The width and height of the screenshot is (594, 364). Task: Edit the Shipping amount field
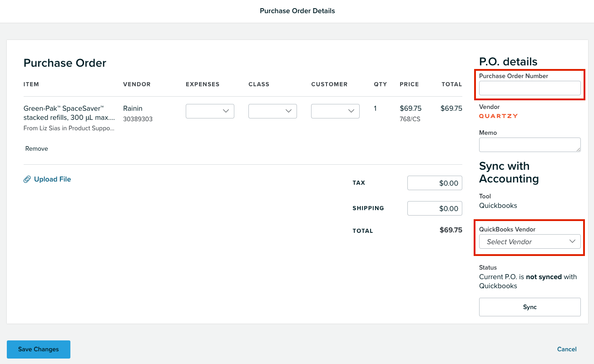point(435,208)
